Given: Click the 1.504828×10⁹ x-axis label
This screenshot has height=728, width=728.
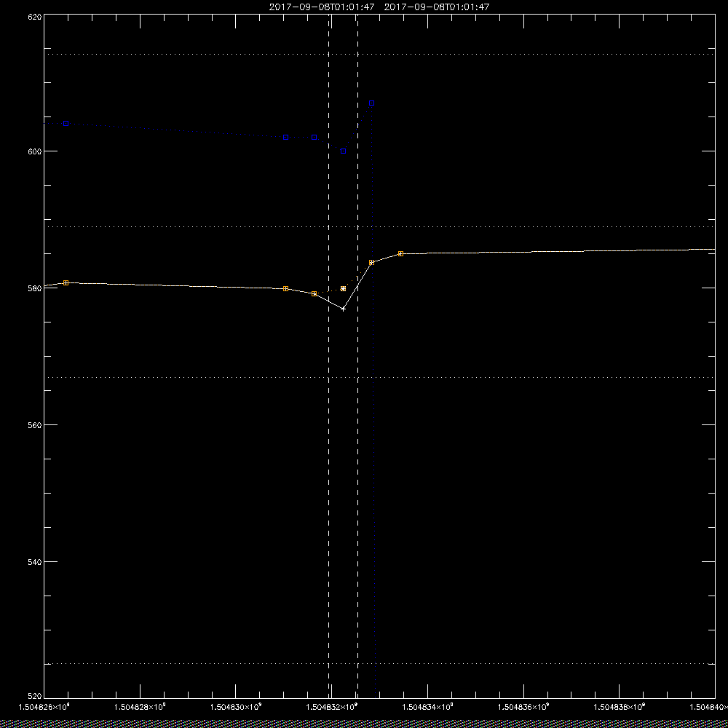Looking at the screenshot, I should coord(140,707).
